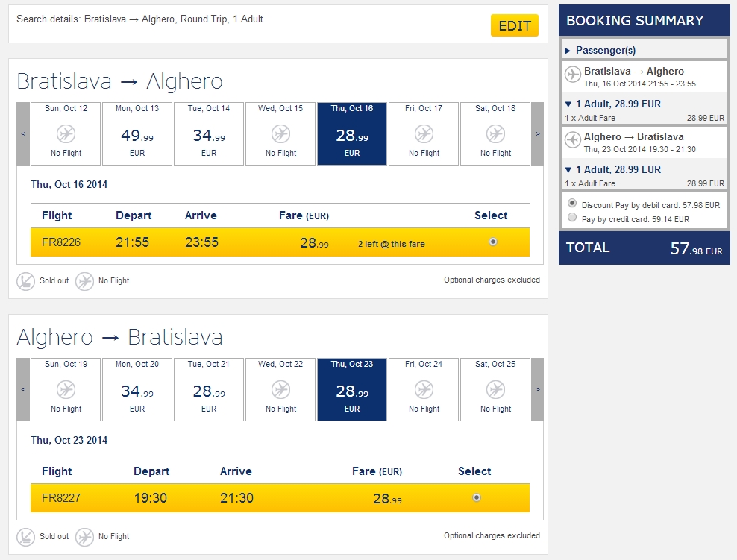Click the no-flight plane icon for Fri, Oct 17
This screenshot has width=737, height=560.
tap(424, 134)
